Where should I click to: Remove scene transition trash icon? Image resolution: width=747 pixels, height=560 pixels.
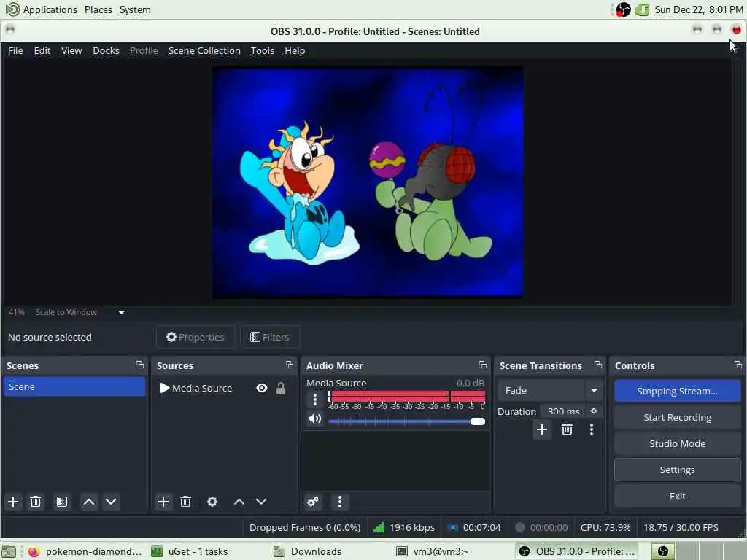click(x=567, y=429)
